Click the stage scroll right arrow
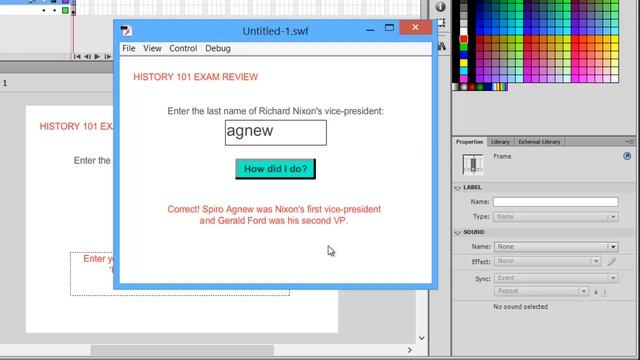The width and height of the screenshot is (640, 360). pyautogui.click(x=409, y=350)
